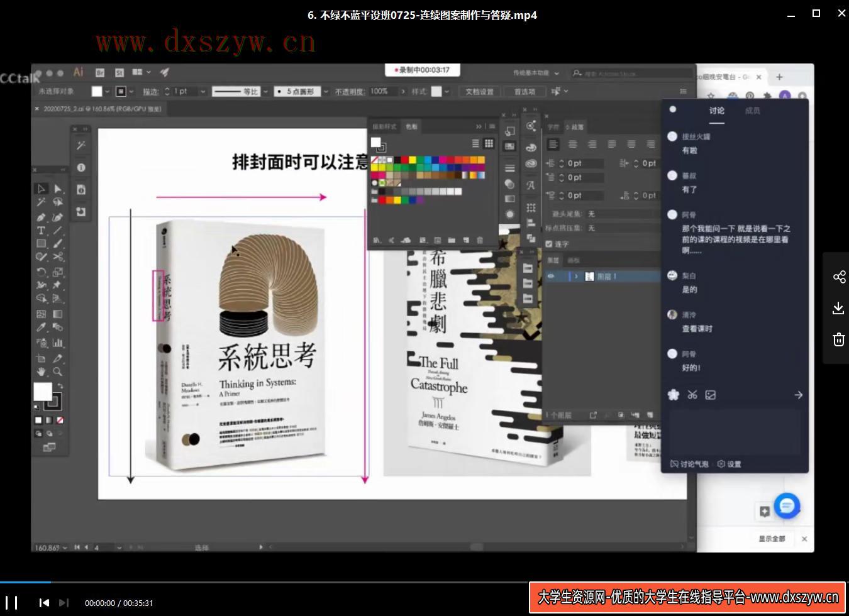849x616 pixels.
Task: Click the large white fill swatch in toolbox
Action: coord(42,392)
